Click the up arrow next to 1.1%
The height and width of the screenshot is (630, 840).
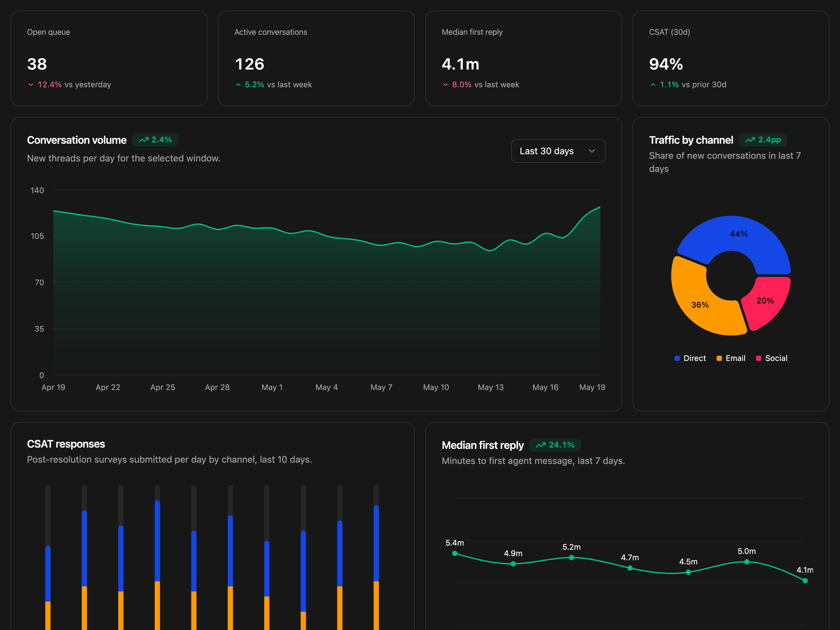653,85
